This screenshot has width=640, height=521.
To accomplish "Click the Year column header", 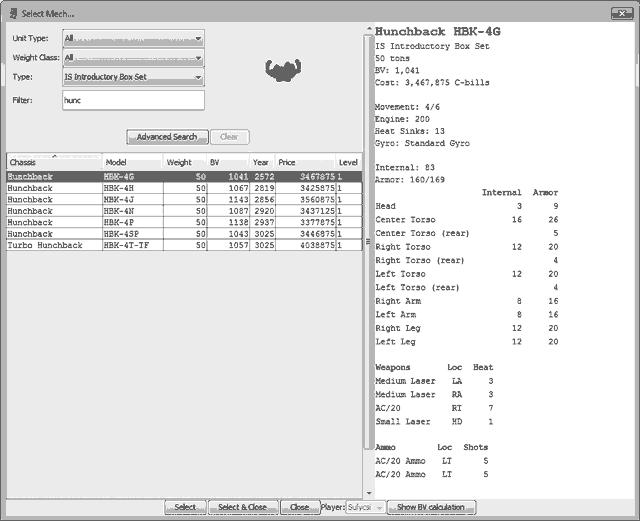I will pyautogui.click(x=261, y=162).
